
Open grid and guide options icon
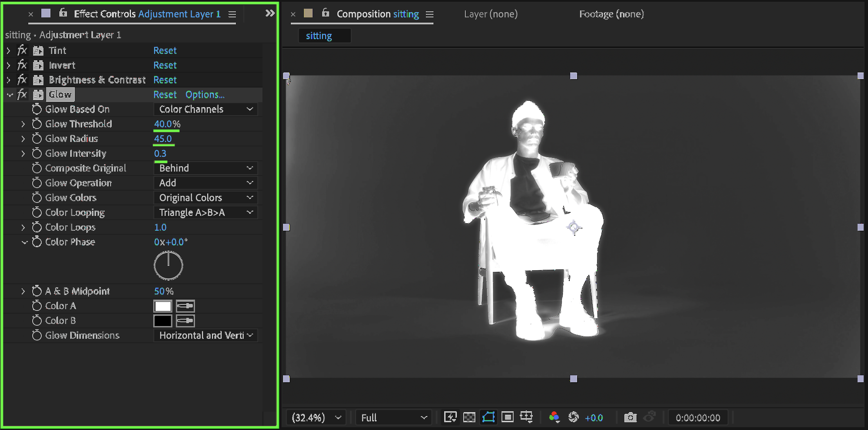pyautogui.click(x=526, y=417)
